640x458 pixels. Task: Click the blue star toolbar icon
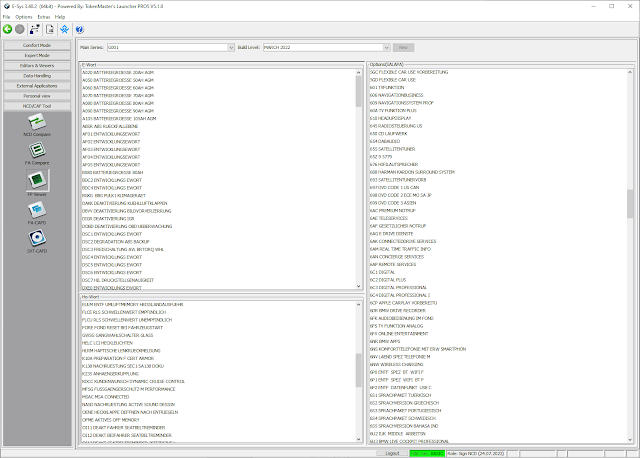64,29
